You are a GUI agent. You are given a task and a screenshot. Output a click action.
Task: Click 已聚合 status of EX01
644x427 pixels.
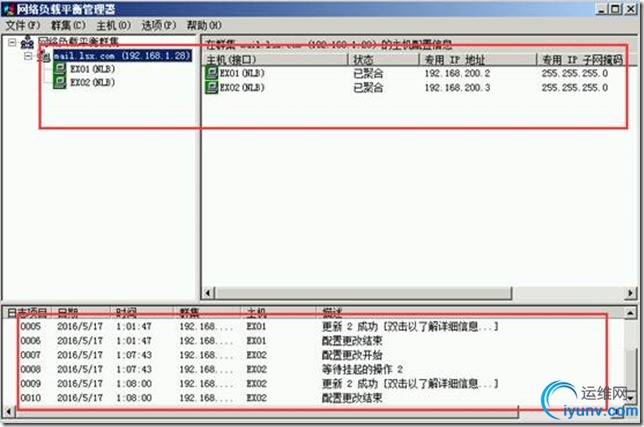[368, 73]
